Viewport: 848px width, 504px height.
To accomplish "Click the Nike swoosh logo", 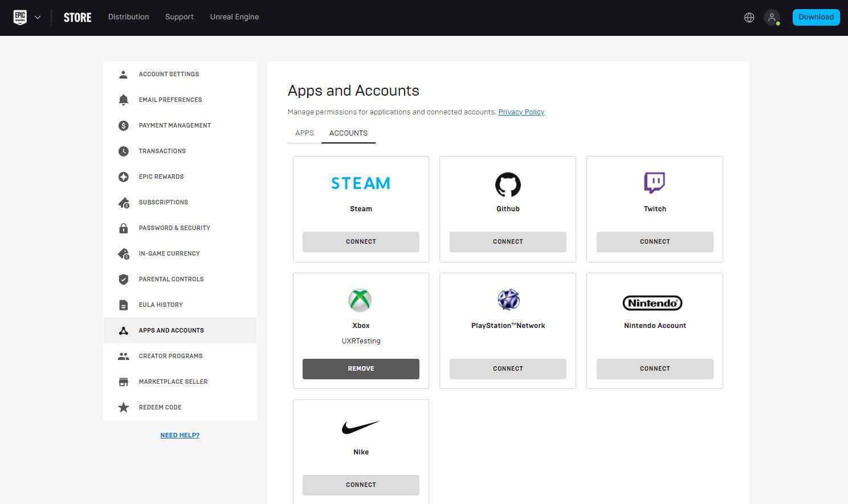I will 361,427.
